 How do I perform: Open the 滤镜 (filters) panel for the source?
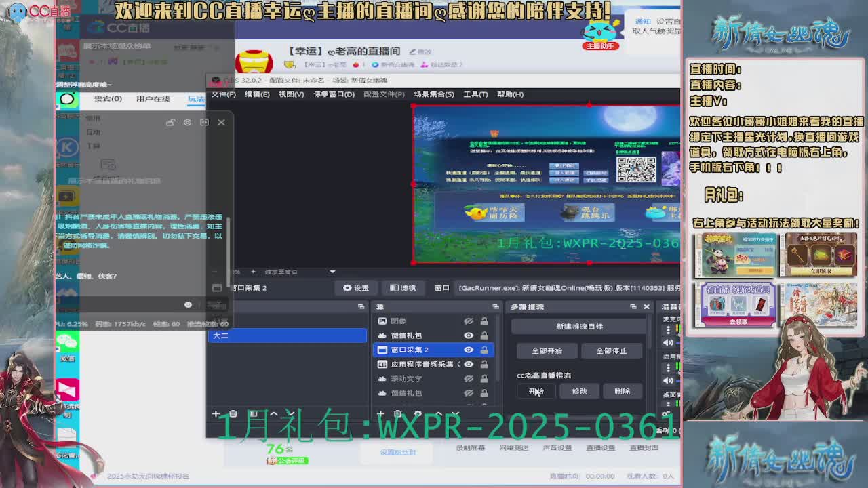(403, 287)
